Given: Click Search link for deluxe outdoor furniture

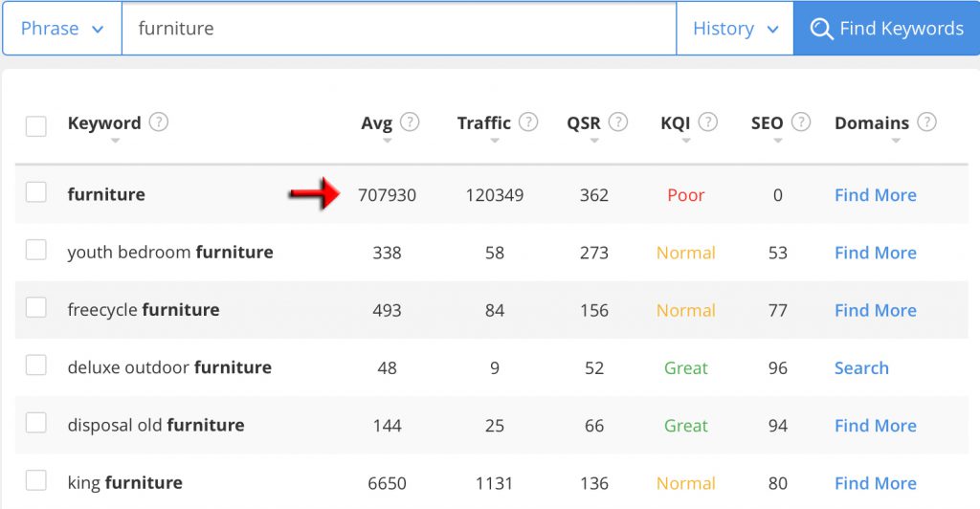Looking at the screenshot, I should [x=861, y=367].
